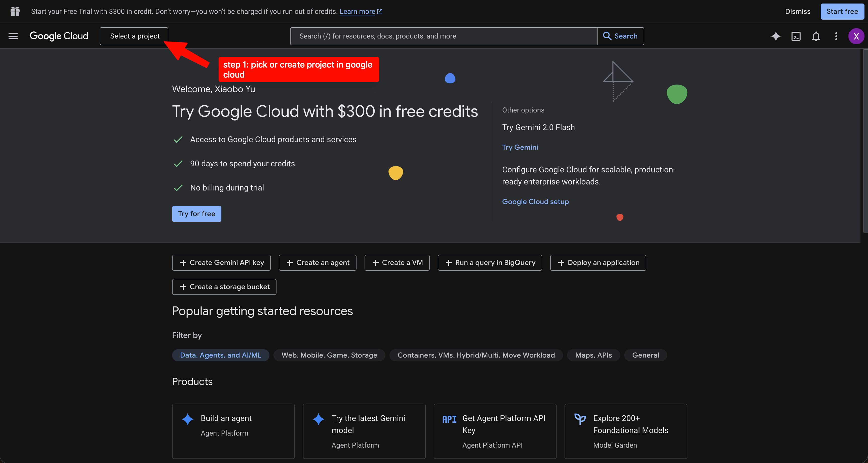This screenshot has height=463, width=868.
Task: Click the Build an agent sparkle icon
Action: [187, 419]
